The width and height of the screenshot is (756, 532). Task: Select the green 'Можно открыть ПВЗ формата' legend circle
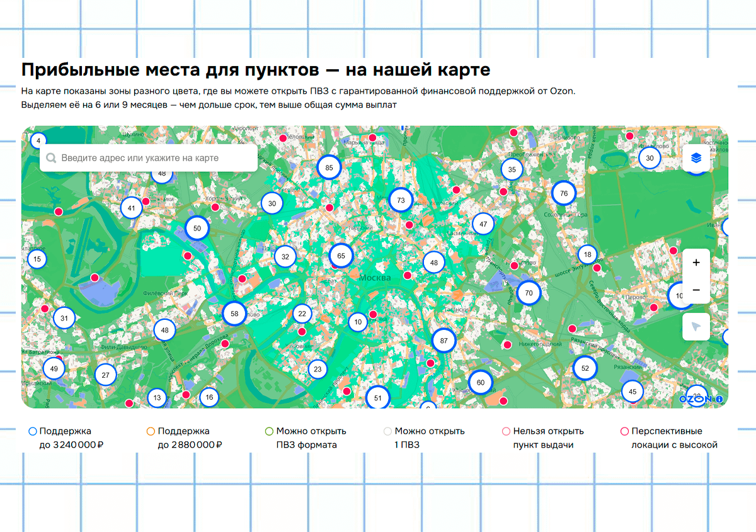tap(269, 432)
